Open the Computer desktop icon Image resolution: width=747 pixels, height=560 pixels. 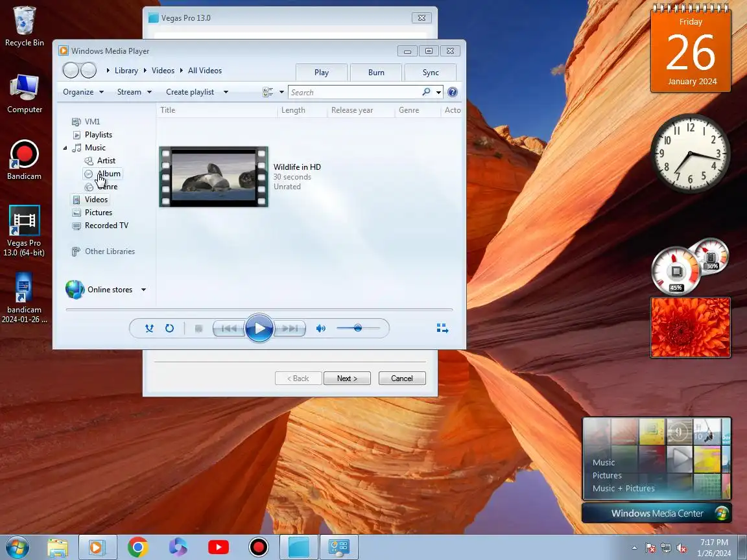coord(24,94)
